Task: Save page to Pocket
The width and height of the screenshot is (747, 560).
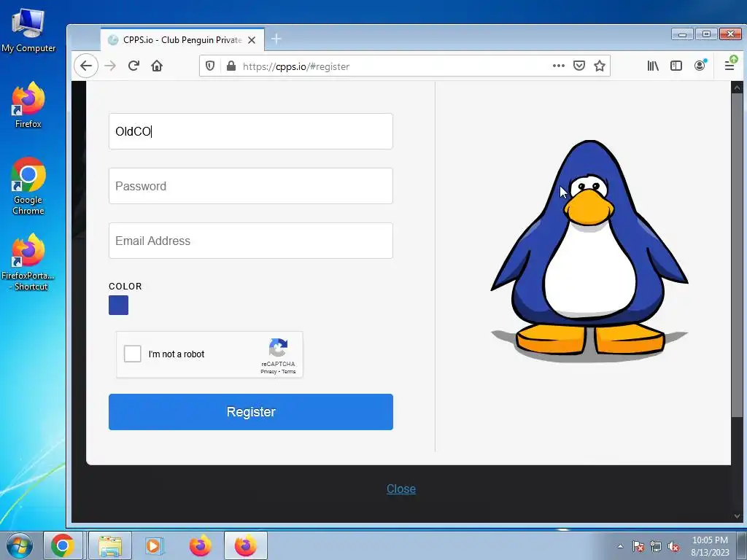Action: (x=578, y=66)
